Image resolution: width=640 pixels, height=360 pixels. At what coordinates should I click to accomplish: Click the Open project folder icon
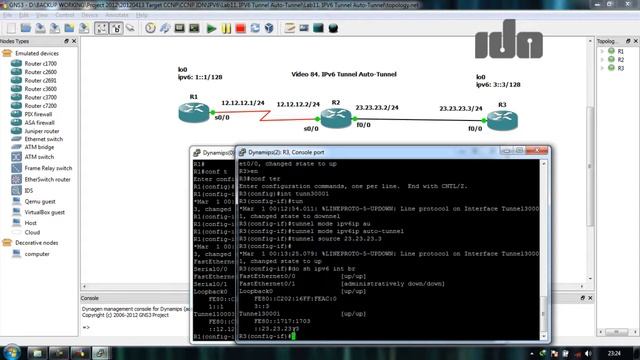point(26,28)
